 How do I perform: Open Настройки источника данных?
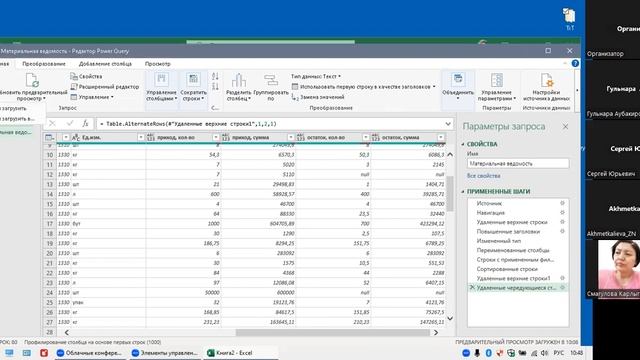[x=546, y=87]
